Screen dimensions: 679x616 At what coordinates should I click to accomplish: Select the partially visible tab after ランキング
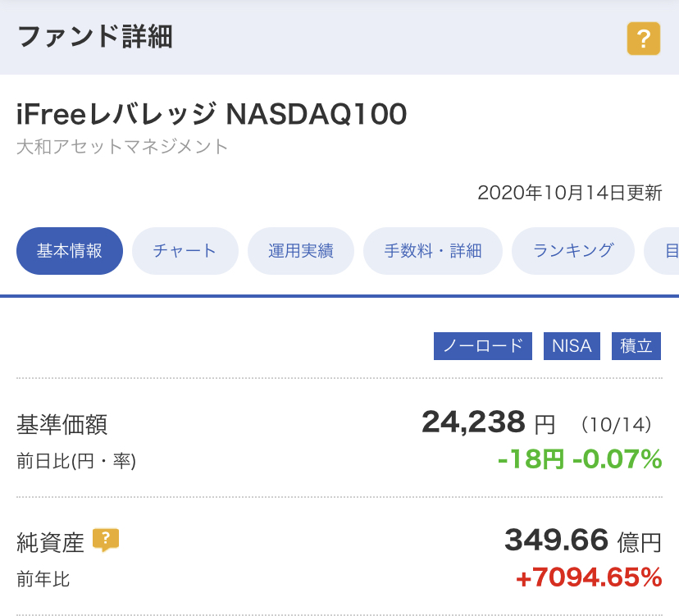(x=663, y=251)
